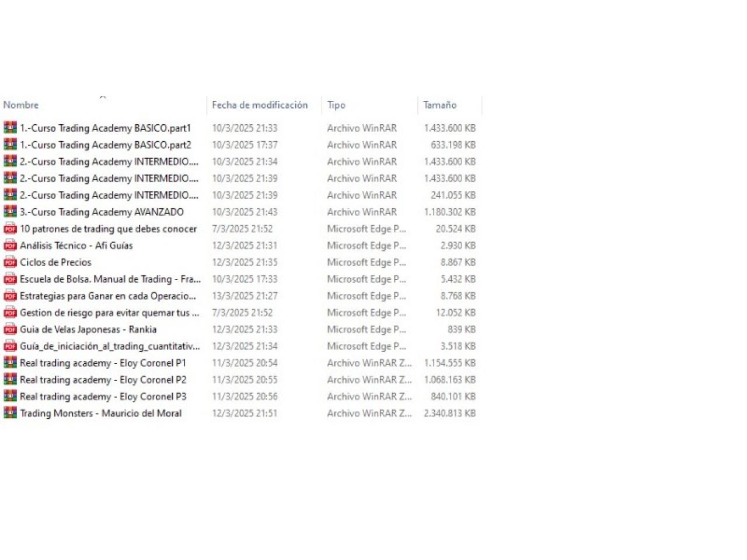Sort files by the Nombre column header
Viewport: 747px width, 560px height.
pyautogui.click(x=21, y=105)
